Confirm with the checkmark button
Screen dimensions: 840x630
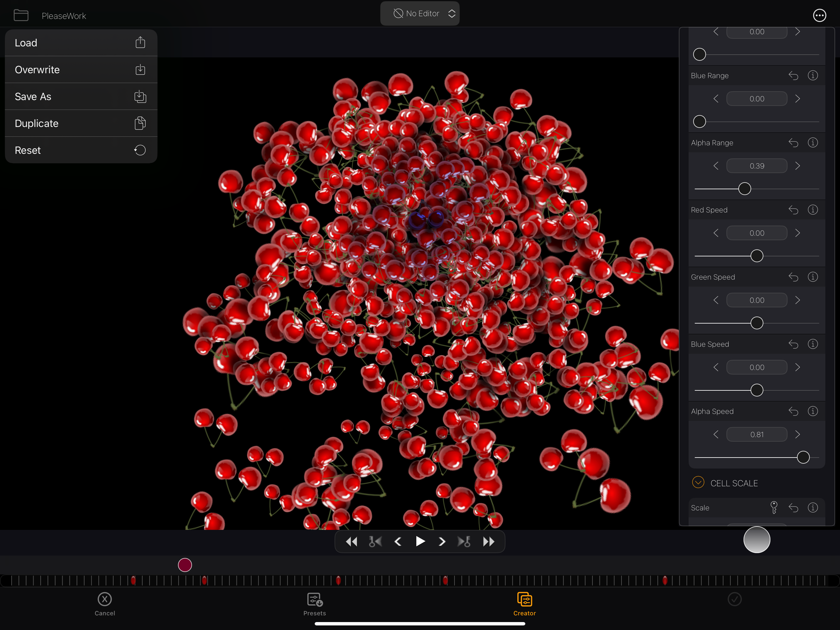[x=734, y=599]
